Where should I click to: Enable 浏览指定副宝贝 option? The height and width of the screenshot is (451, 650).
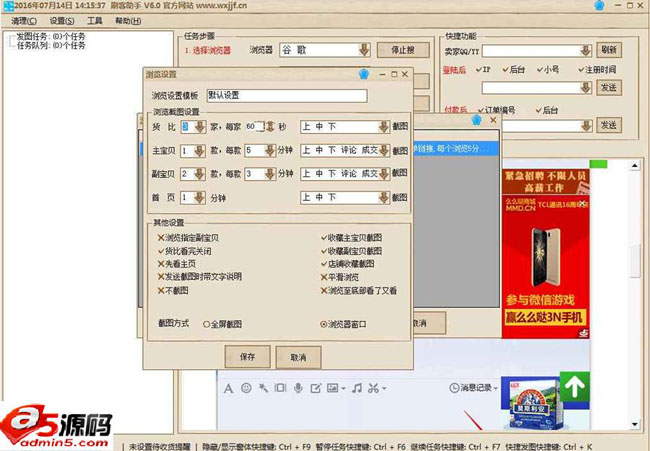click(x=188, y=238)
